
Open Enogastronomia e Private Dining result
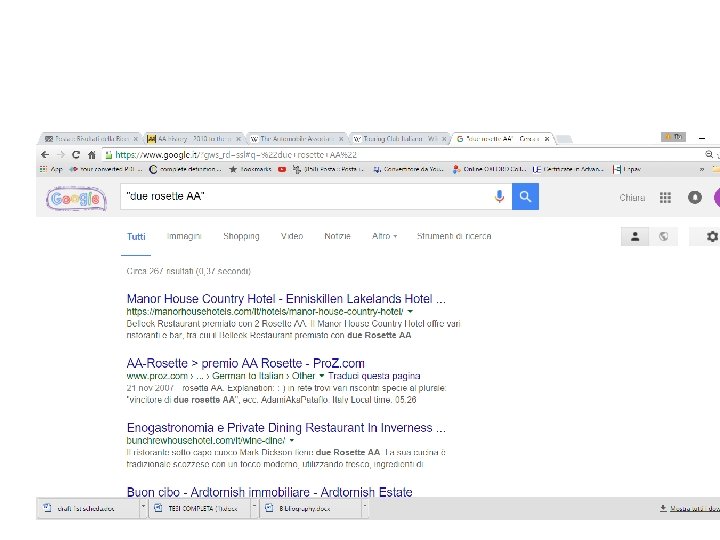pyautogui.click(x=286, y=428)
